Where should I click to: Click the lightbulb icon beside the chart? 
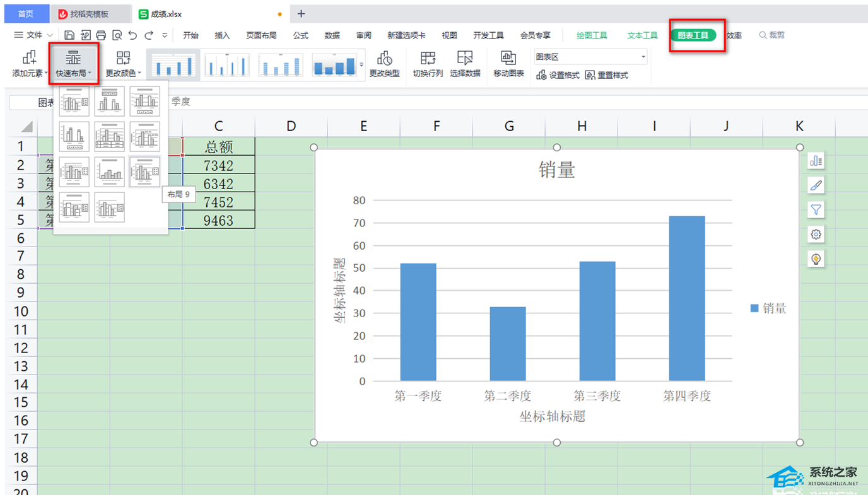[816, 259]
